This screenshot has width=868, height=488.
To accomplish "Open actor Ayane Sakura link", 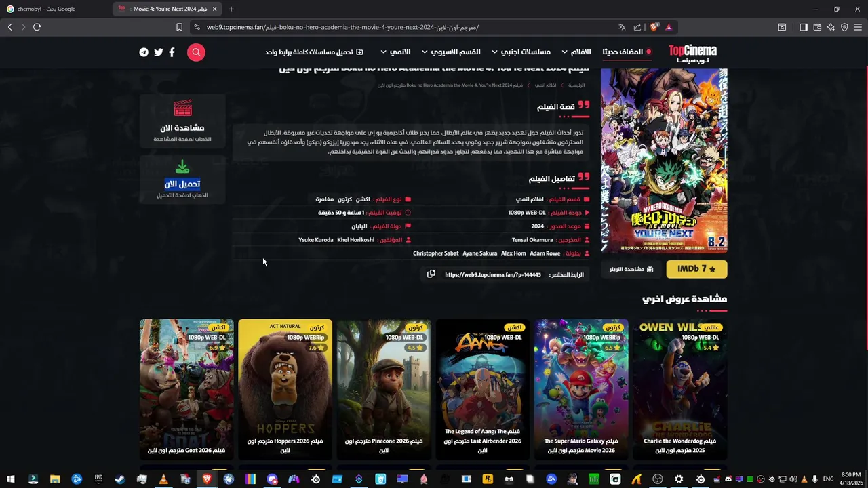I will pos(479,253).
